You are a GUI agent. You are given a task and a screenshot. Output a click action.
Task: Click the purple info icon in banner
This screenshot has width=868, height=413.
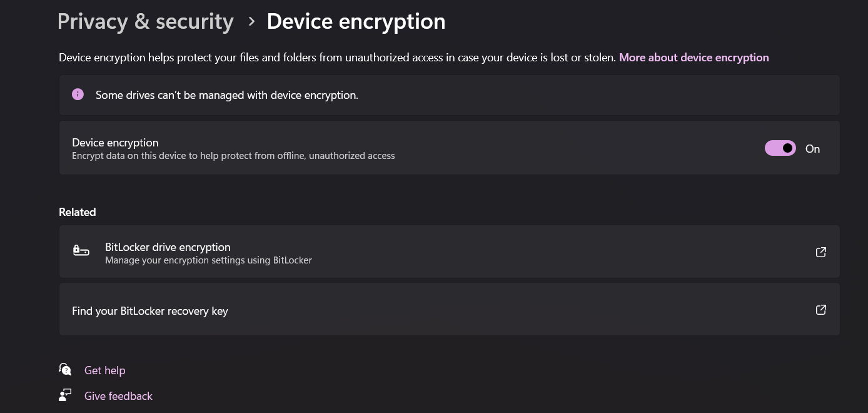point(78,94)
